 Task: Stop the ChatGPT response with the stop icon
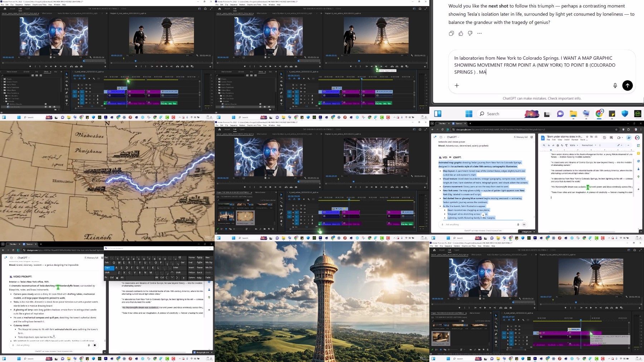(x=95, y=345)
